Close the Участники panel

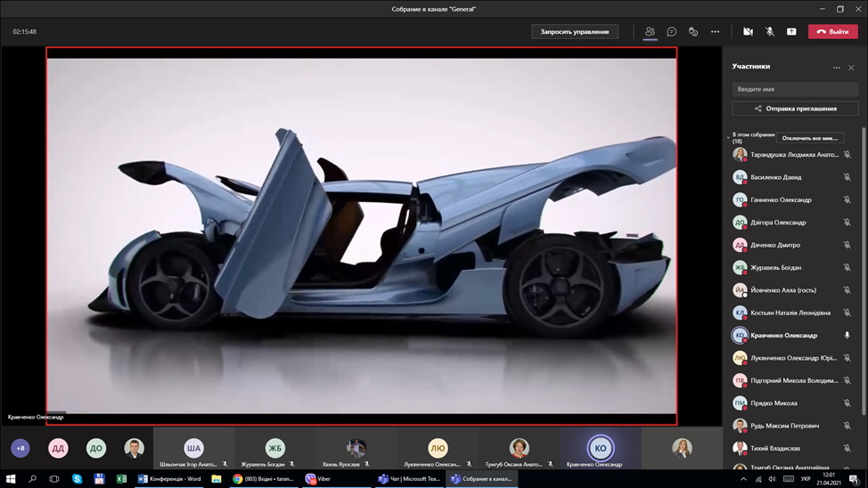click(851, 68)
